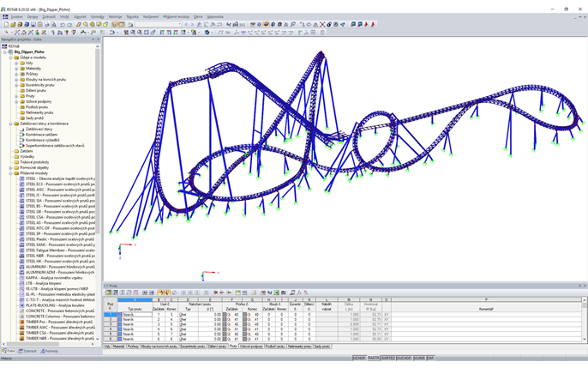Click the RSTAB root icon in navigator
This screenshot has width=588, height=368.
tap(4, 46)
